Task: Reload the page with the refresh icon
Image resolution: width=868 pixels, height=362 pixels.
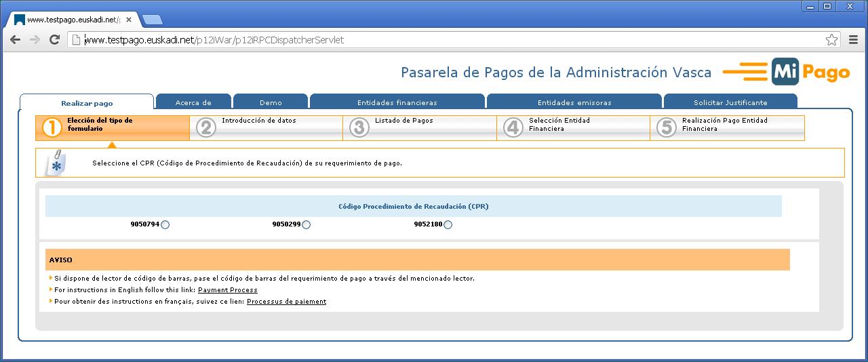Action: (55, 40)
